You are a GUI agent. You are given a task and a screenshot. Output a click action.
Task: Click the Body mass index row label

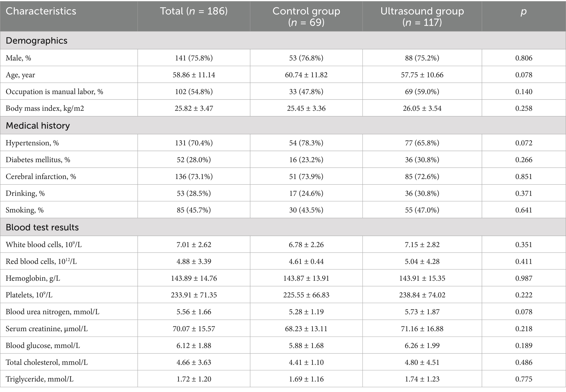[45, 109]
